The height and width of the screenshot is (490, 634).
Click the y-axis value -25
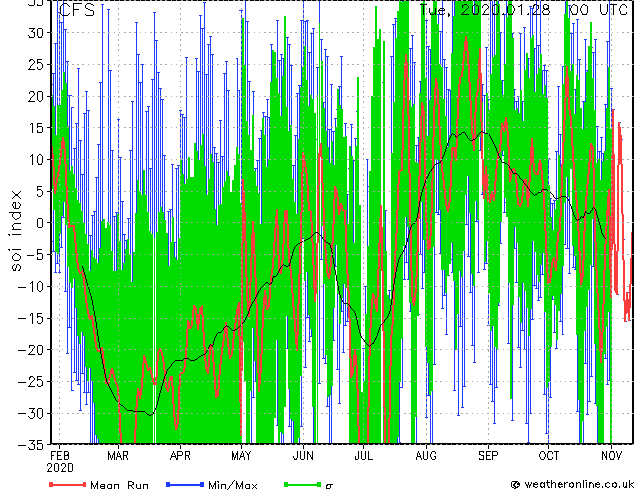pos(30,382)
